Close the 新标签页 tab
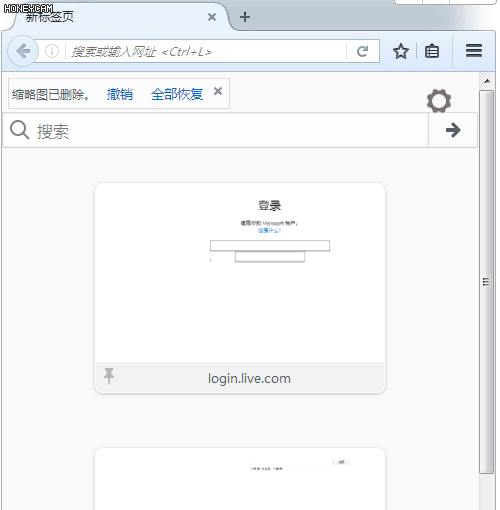The height and width of the screenshot is (510, 500). click(212, 17)
